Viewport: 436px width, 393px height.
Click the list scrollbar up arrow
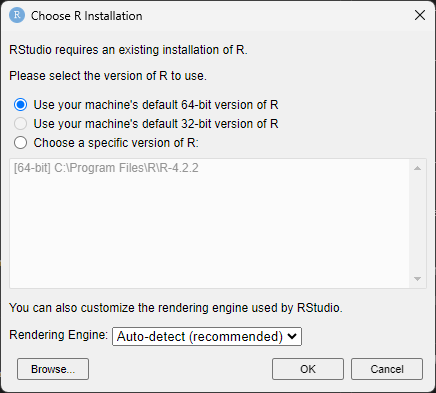tap(417, 168)
